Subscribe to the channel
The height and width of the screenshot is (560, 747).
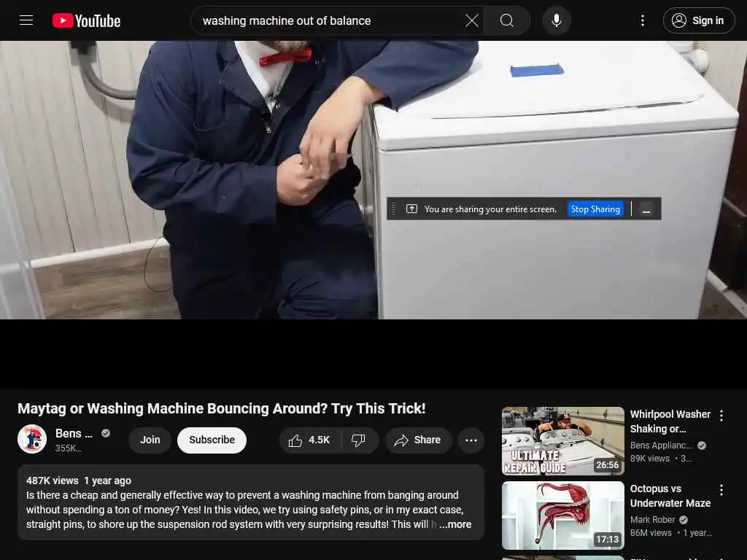(x=212, y=440)
